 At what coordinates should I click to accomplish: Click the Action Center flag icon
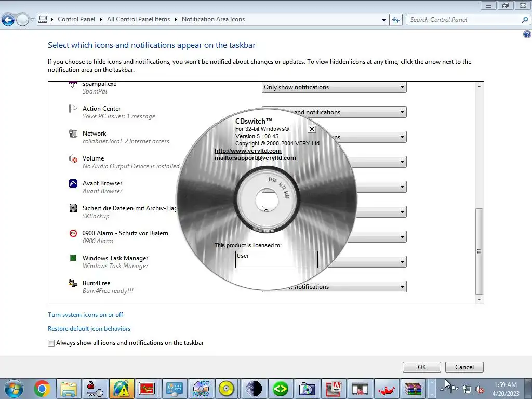(x=73, y=109)
